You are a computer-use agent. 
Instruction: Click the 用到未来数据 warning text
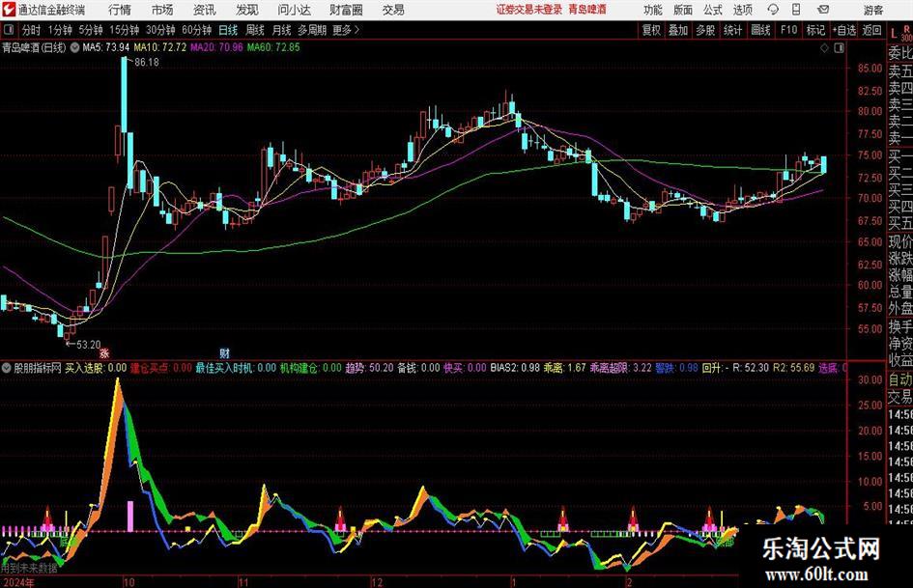pyautogui.click(x=29, y=568)
